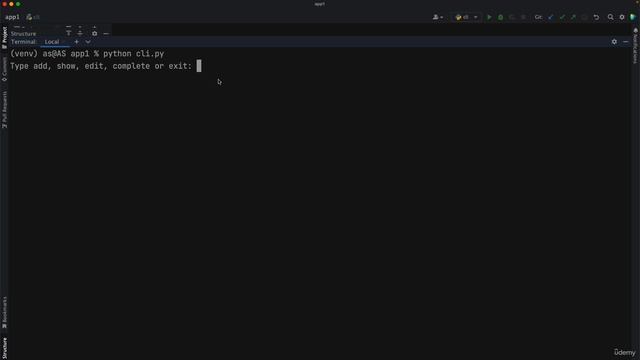Click the Structure panel title
Image resolution: width=640 pixels, height=360 pixels.
coord(23,33)
